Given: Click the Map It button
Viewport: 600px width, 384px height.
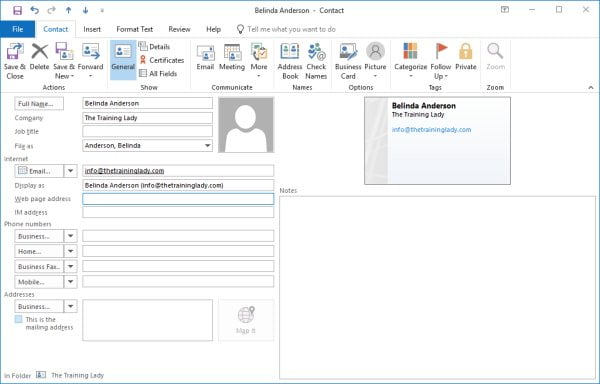Looking at the screenshot, I should 246,320.
